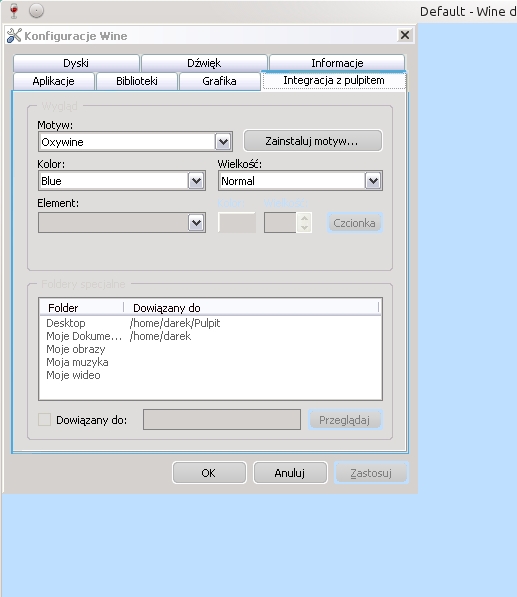
Task: Expand the Wielkość dropdown arrow
Action: (x=373, y=181)
